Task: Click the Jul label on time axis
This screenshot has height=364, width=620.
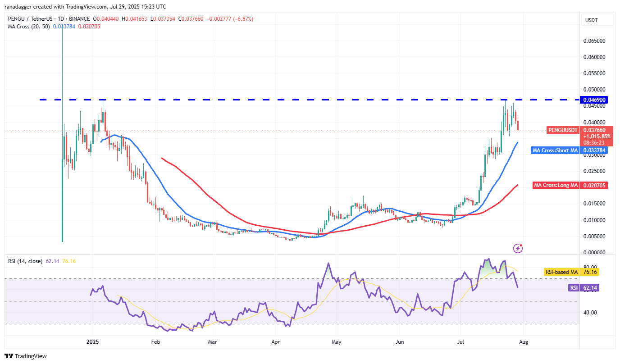Action: click(x=461, y=342)
